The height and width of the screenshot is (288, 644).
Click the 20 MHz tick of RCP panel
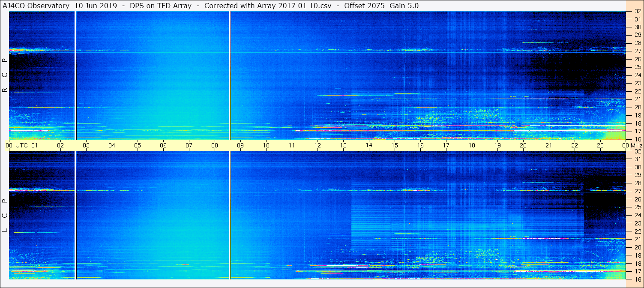point(637,107)
